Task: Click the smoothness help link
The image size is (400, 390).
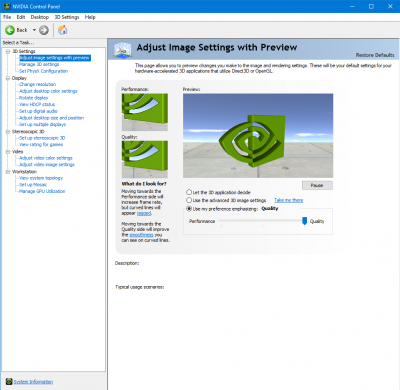Action: click(x=141, y=235)
